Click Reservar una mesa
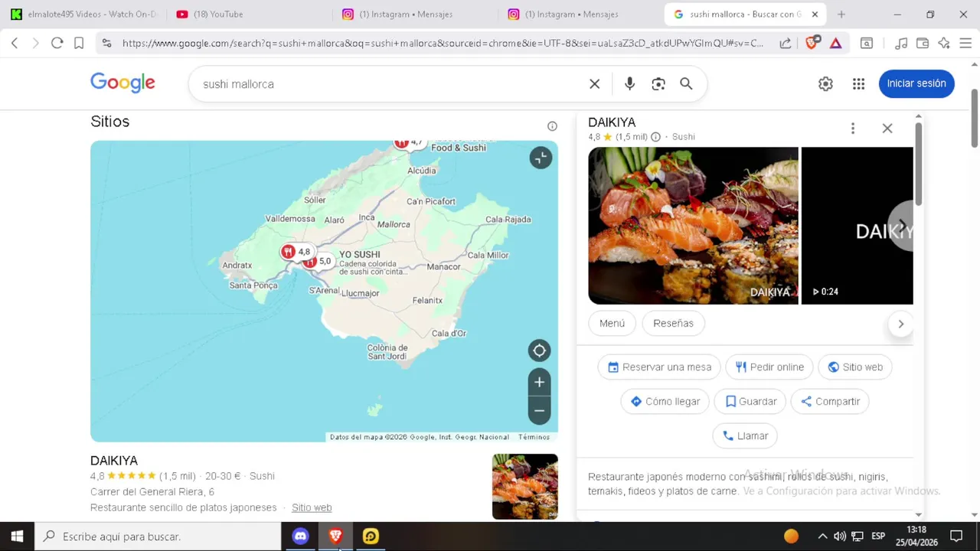The image size is (980, 551). pos(659,367)
